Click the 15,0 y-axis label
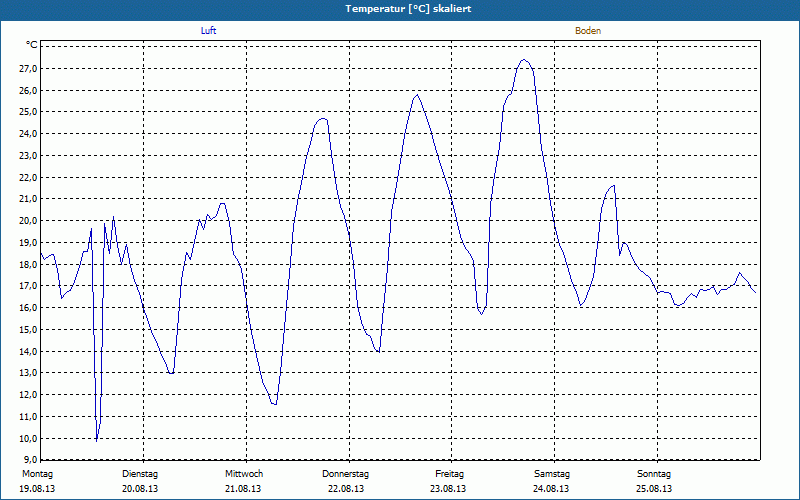Viewport: 800px width, 500px height. pos(28,330)
